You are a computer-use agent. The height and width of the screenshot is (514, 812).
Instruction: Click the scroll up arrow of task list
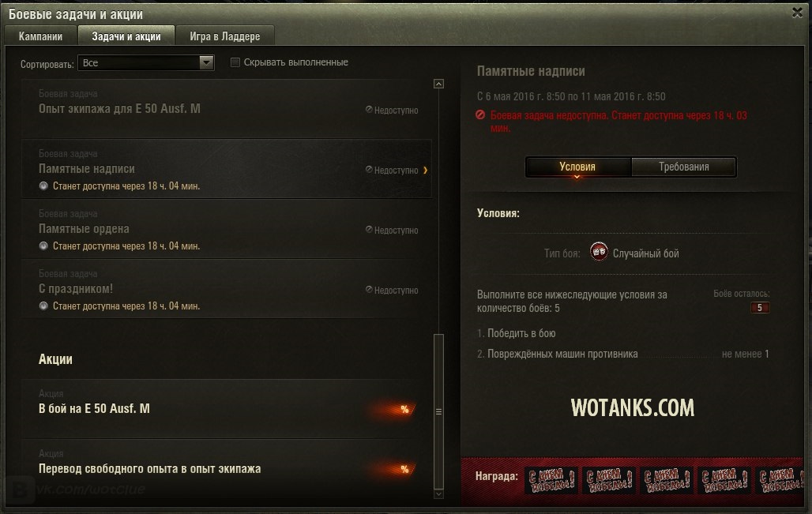click(x=438, y=84)
